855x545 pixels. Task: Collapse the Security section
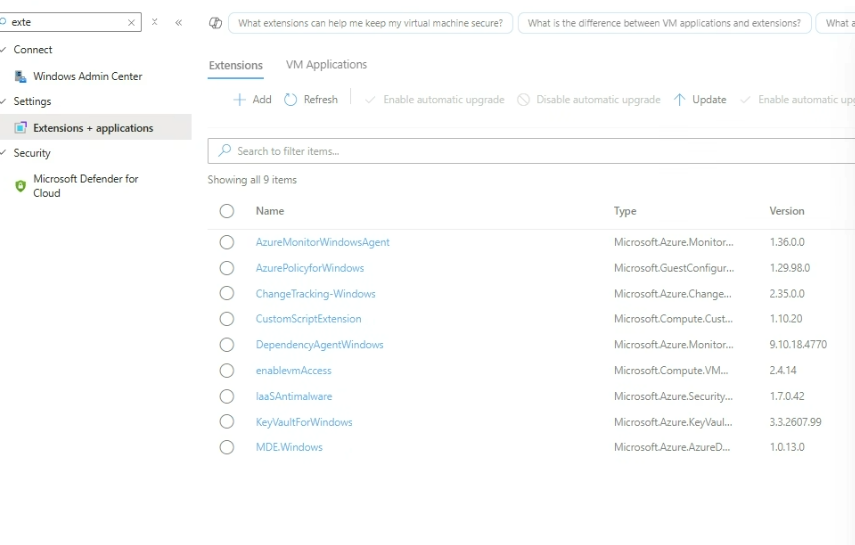click(x=4, y=154)
